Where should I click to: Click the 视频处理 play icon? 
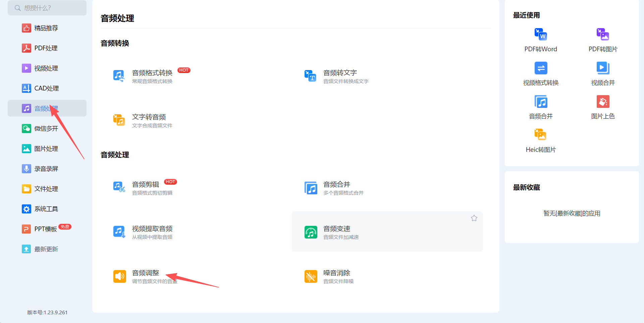(x=26, y=68)
